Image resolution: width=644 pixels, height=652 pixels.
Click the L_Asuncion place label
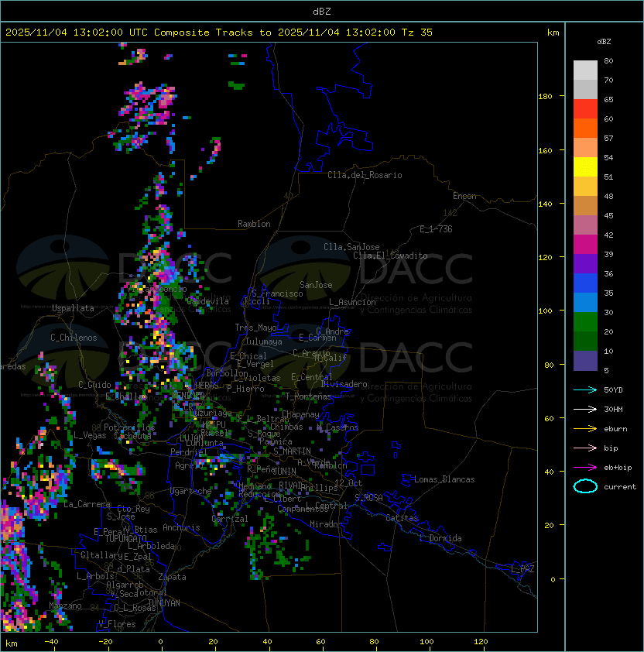click(352, 302)
